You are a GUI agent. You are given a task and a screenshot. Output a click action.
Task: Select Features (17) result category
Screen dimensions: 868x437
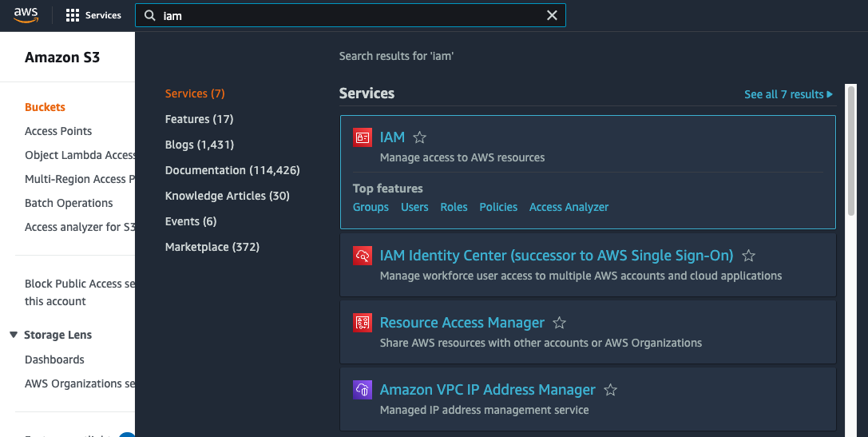tap(200, 119)
